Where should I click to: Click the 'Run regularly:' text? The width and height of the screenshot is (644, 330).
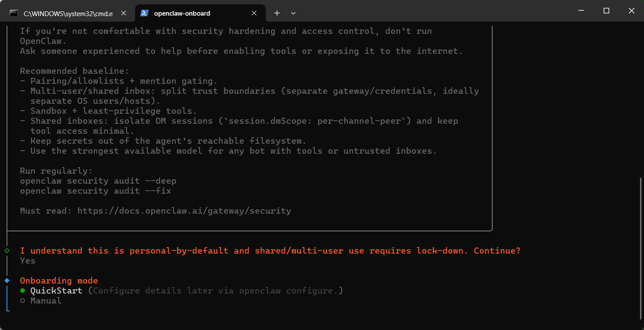tap(56, 171)
